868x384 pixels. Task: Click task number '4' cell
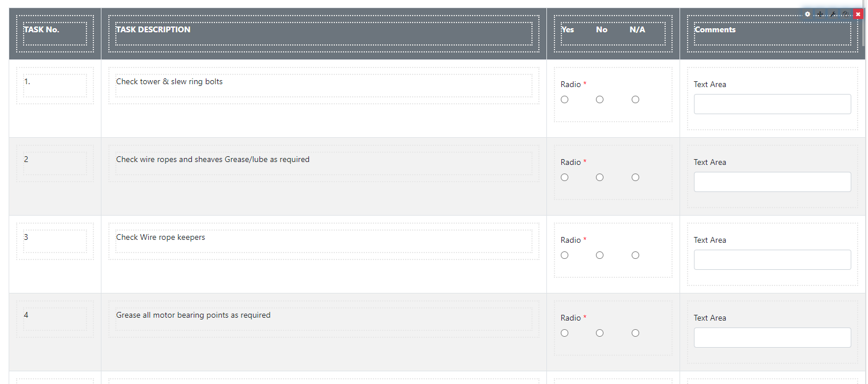pyautogui.click(x=26, y=315)
